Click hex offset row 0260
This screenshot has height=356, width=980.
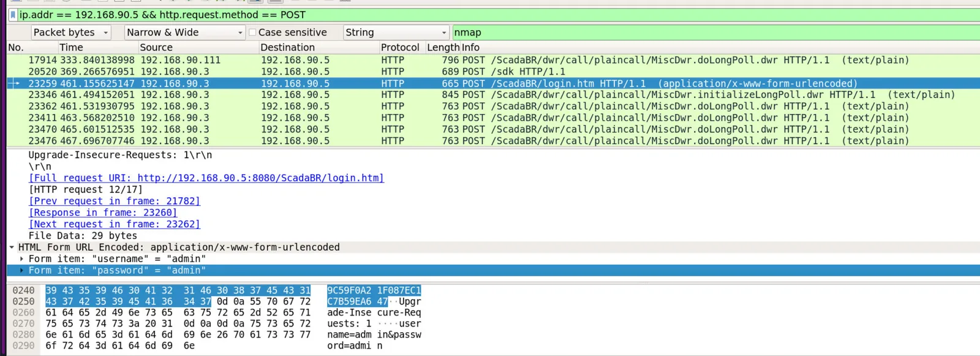click(23, 312)
